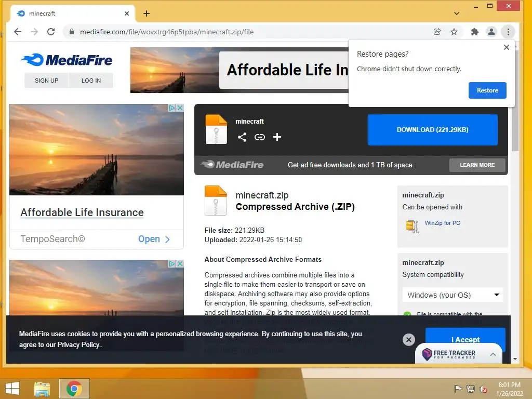
Task: Click the SIGN UP button
Action: (x=46, y=81)
